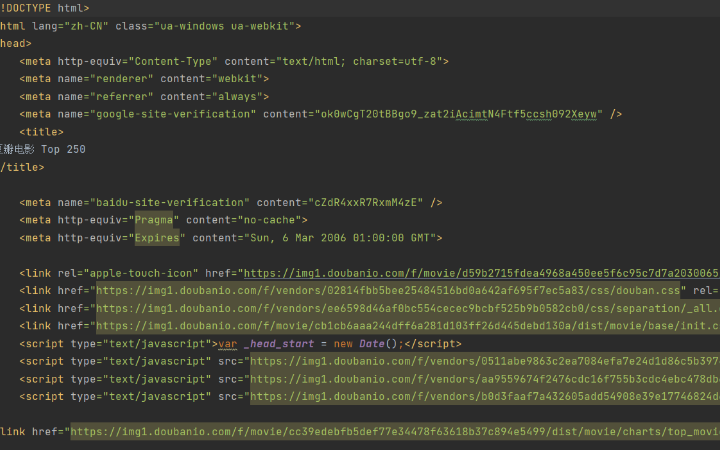
Task: Click the "Content-Type" http-equiv value
Action: [x=173, y=62]
